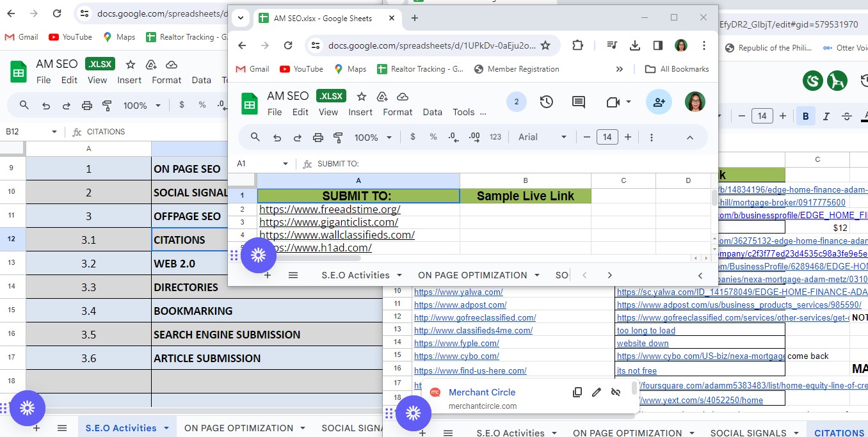Open new tab in front Chrome window
This screenshot has width=868, height=437.
[x=415, y=18]
